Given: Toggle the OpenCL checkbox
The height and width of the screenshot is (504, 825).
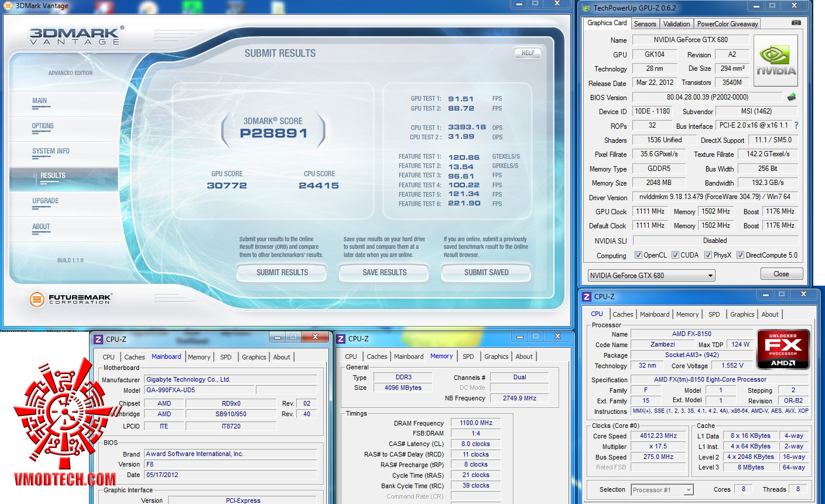Looking at the screenshot, I should [x=639, y=255].
